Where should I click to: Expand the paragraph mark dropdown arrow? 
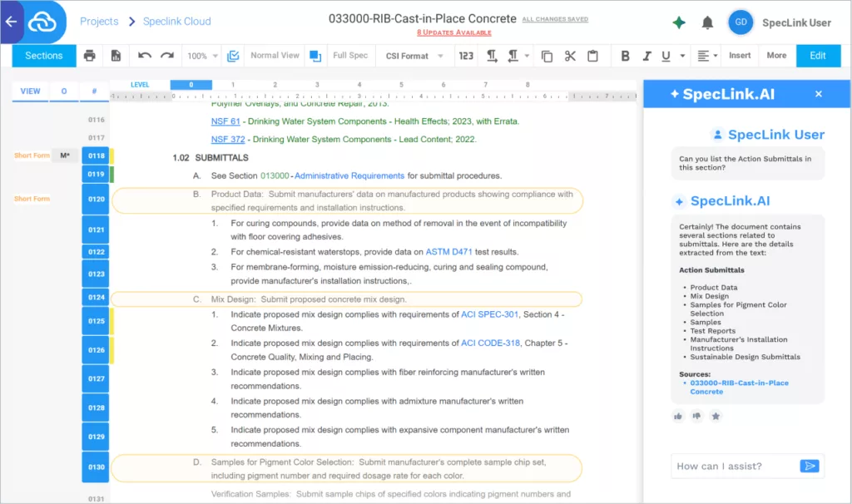coord(527,56)
